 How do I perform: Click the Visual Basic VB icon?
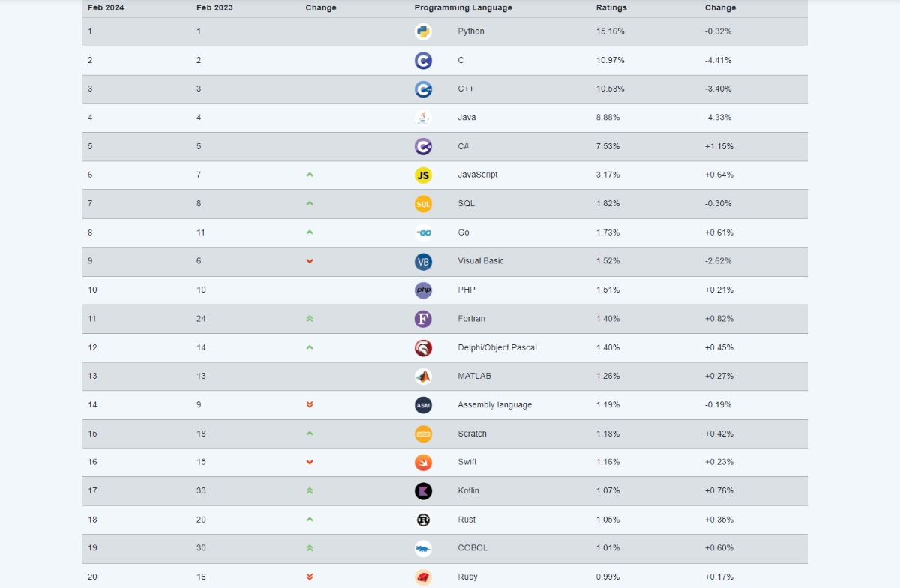[x=423, y=261]
